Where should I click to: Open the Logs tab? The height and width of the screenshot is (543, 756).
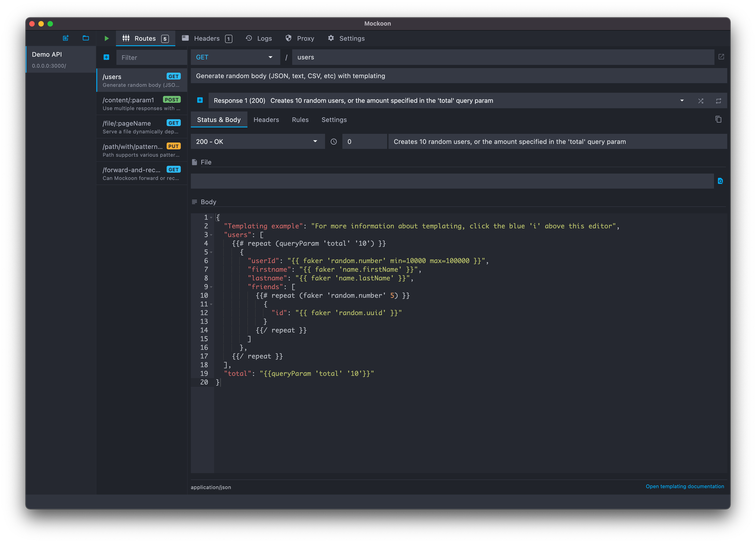(x=259, y=38)
